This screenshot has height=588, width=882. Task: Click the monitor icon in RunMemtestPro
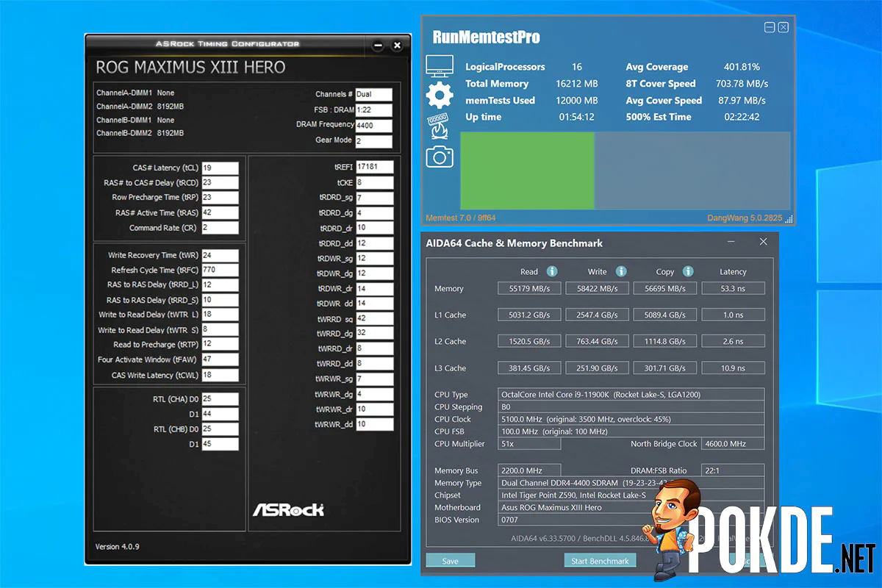click(440, 68)
